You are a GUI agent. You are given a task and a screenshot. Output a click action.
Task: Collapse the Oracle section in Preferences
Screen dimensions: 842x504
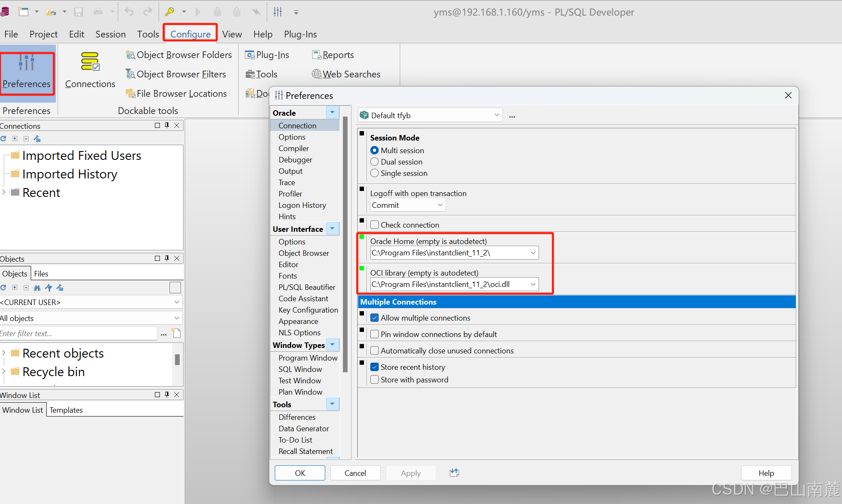332,112
